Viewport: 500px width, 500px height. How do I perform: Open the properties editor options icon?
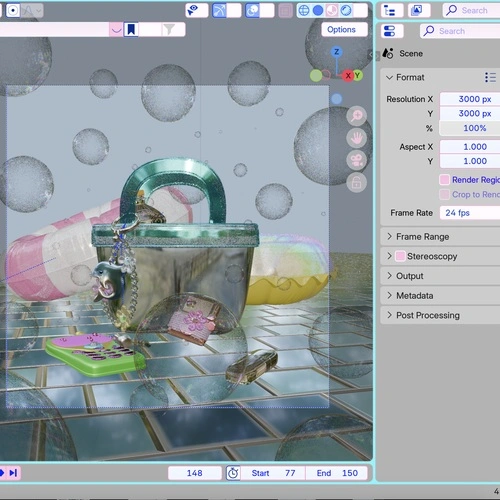(x=392, y=31)
